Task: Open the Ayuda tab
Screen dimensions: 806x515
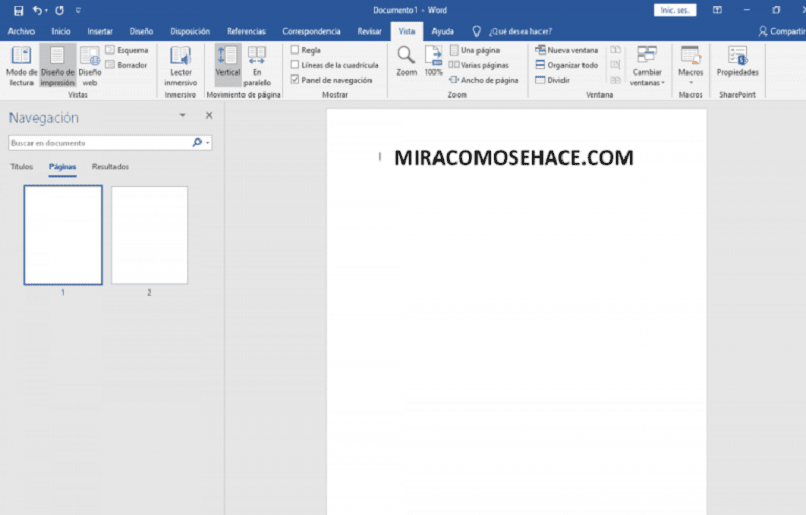Action: [443, 31]
